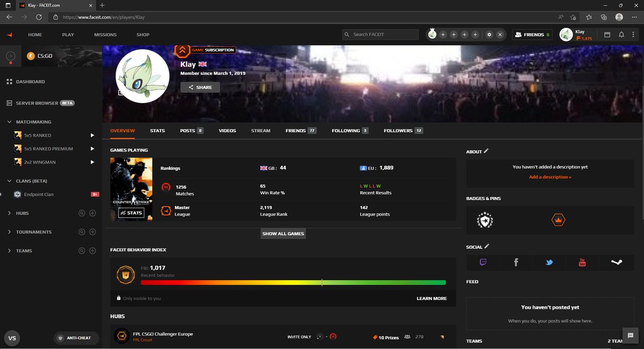Add tournament plus icon in sidebar

(x=92, y=232)
